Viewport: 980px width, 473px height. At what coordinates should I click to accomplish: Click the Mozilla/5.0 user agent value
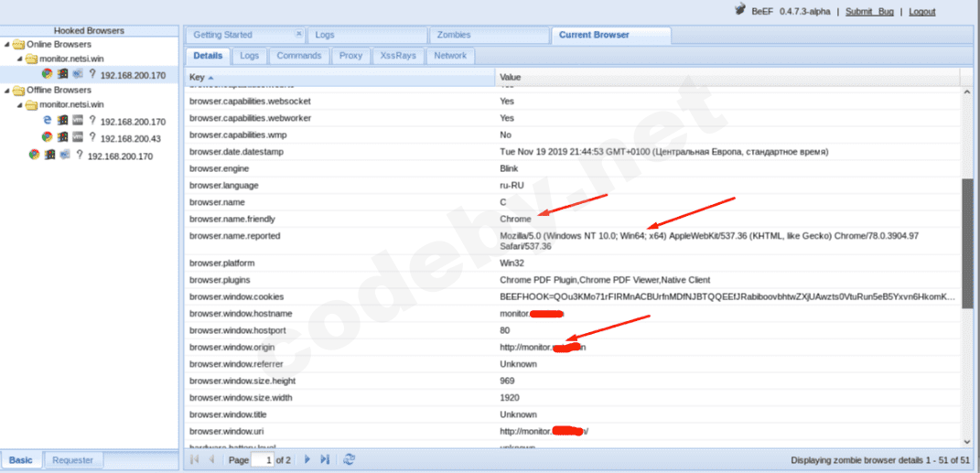tap(709, 241)
